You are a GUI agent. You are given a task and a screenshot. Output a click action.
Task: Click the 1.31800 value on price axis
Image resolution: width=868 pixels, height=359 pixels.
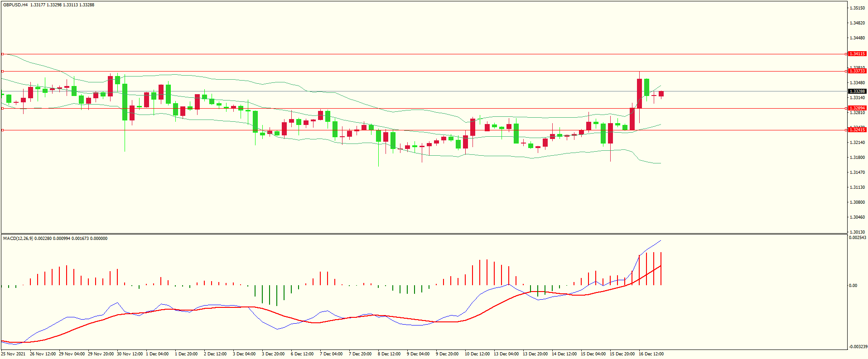point(857,158)
